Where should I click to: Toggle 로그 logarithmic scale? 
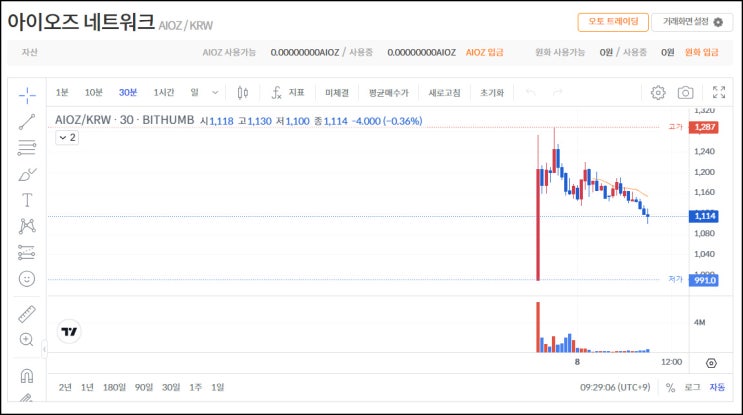pos(692,387)
